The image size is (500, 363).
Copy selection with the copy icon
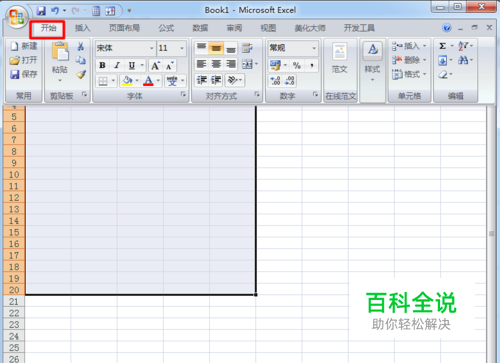(x=80, y=60)
